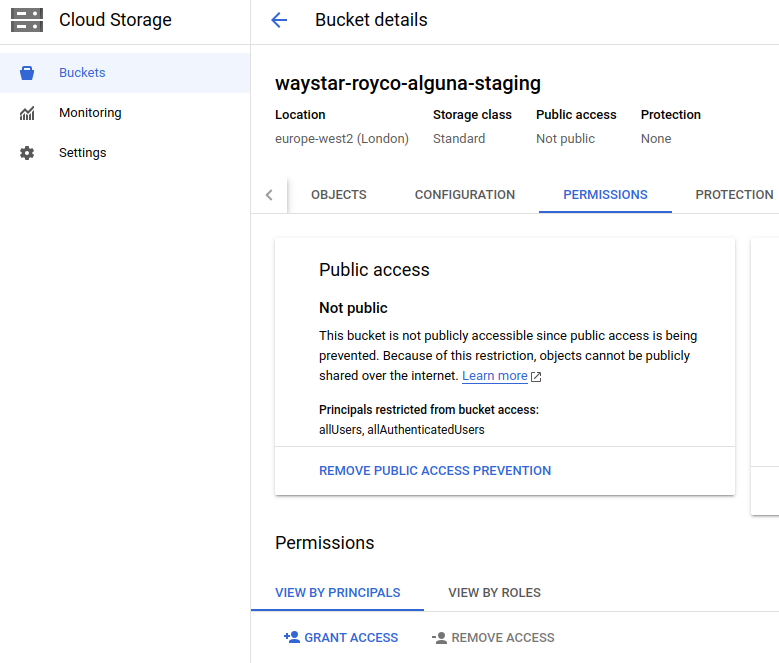
Task: Open Settings in the sidebar
Action: coord(82,153)
